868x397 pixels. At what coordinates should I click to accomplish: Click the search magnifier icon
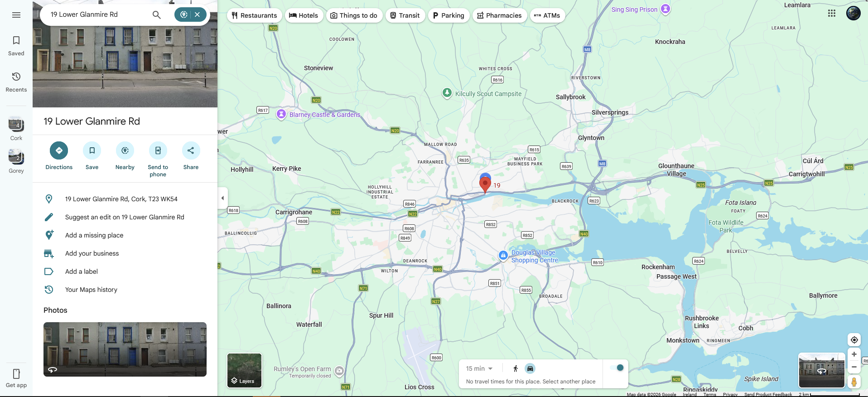click(x=157, y=15)
